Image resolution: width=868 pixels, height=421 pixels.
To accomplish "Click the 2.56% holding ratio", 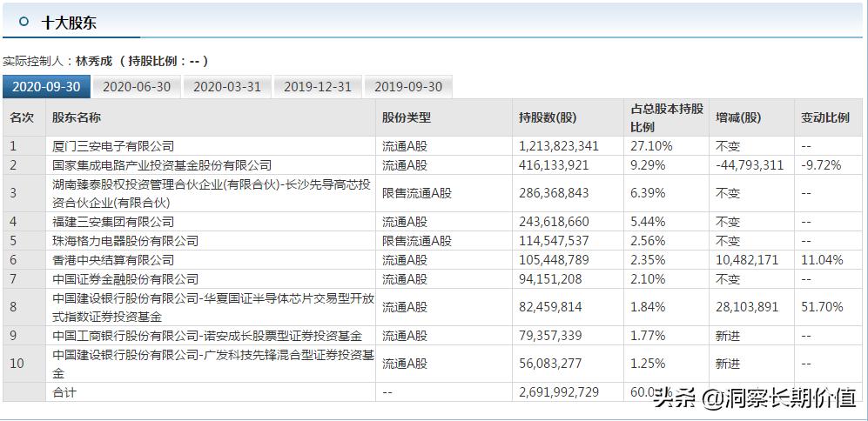I will [649, 241].
